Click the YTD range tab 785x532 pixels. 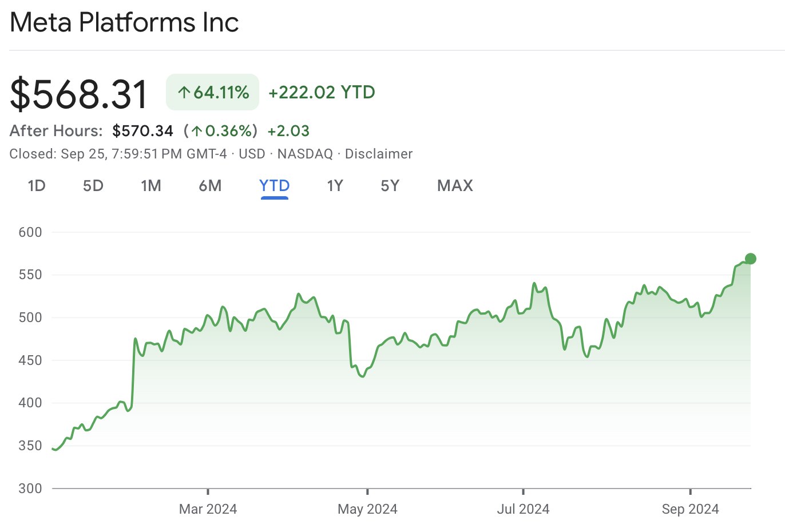pyautogui.click(x=275, y=186)
